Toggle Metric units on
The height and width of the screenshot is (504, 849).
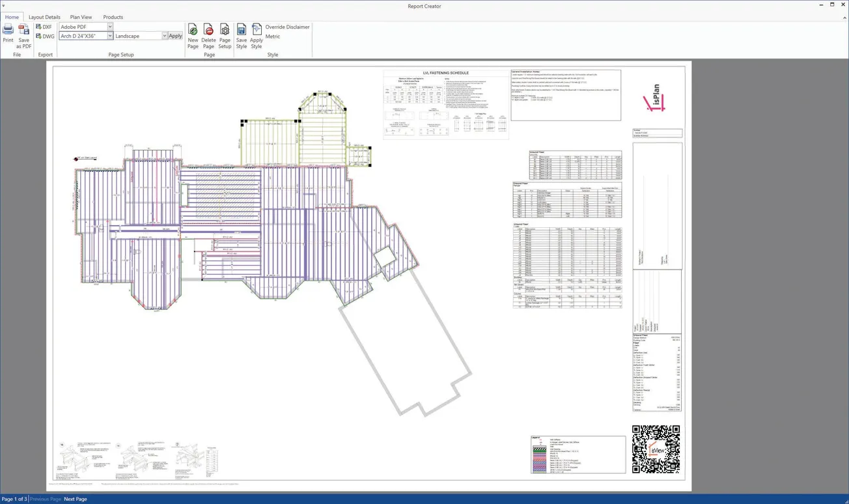click(272, 36)
